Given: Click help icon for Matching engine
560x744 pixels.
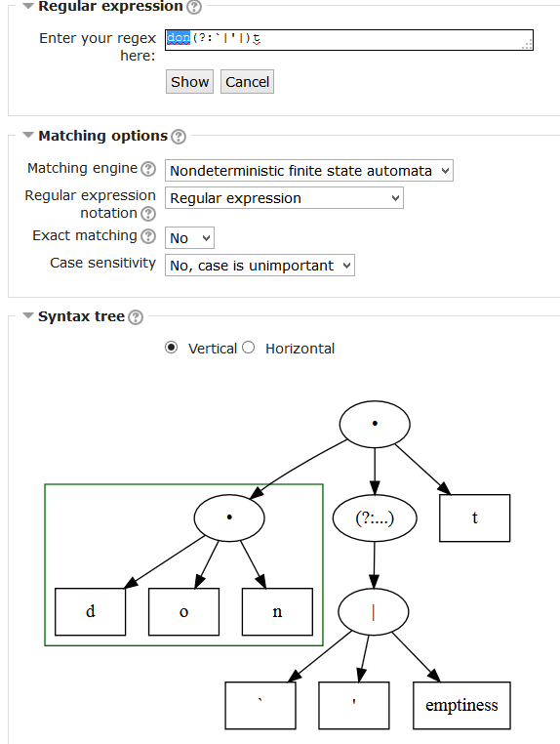Looking at the screenshot, I should coord(148,169).
